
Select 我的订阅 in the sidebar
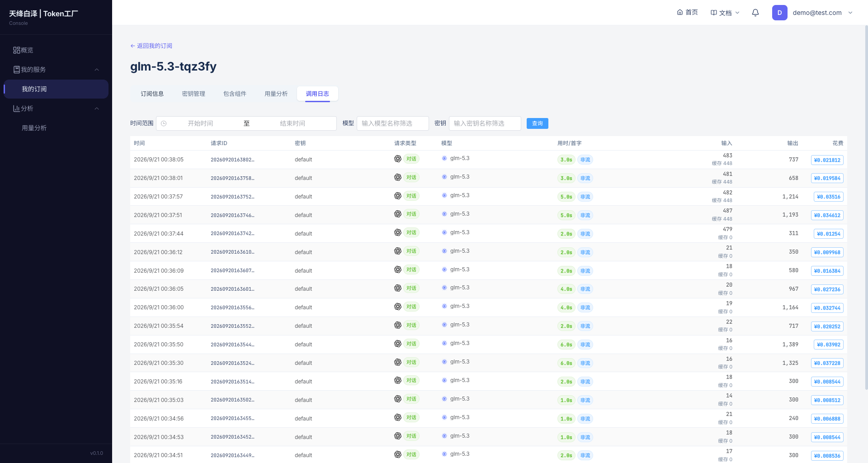pos(56,89)
